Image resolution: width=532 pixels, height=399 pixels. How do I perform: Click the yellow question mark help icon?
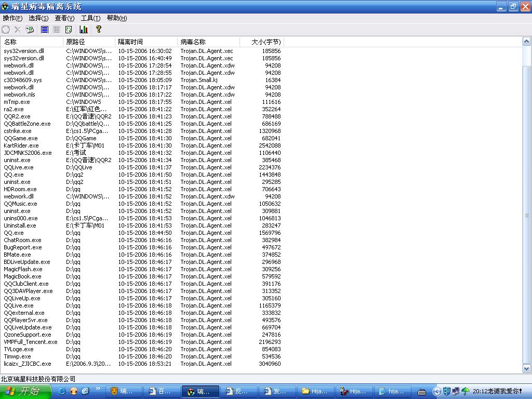[98, 29]
